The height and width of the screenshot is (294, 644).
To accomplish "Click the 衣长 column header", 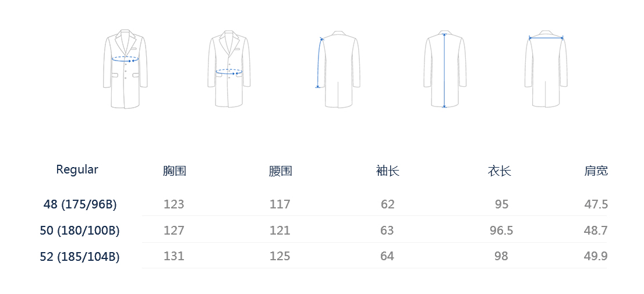I will point(499,171).
